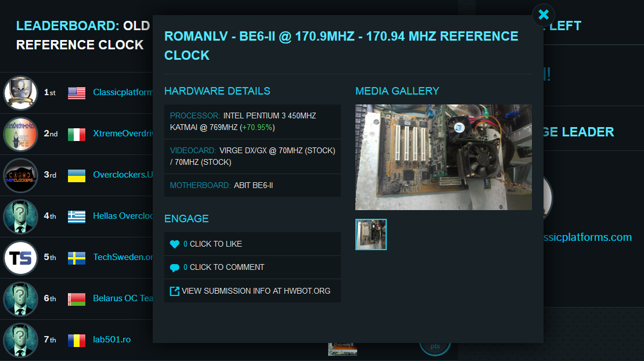Open the Hellas Overclocking leaderboard link
The image size is (644, 361).
123,216
